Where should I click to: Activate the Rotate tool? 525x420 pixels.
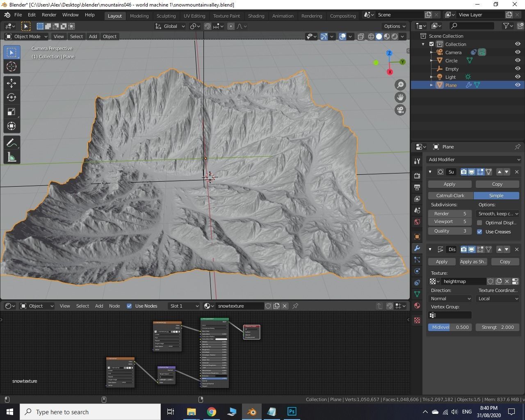click(x=11, y=97)
